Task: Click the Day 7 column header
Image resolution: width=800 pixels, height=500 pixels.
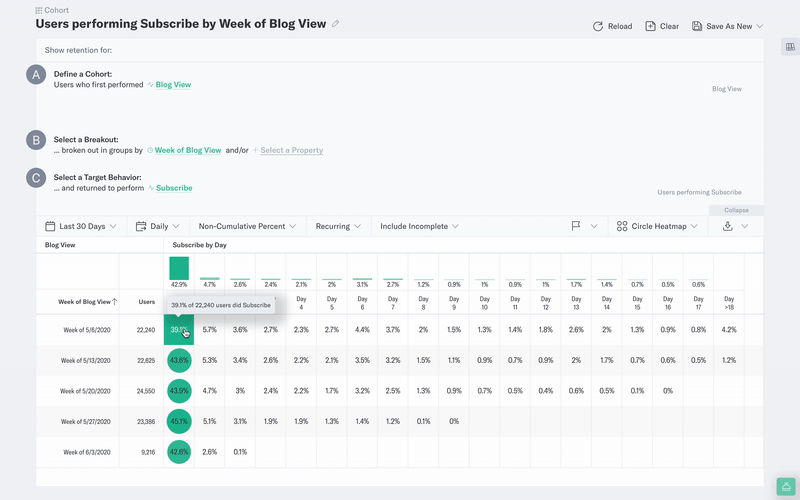Action: tap(393, 303)
